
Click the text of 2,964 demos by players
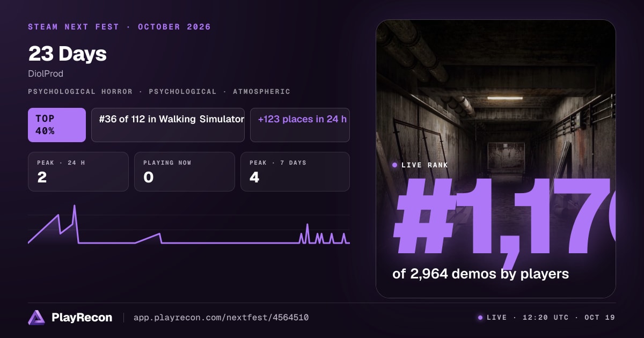pyautogui.click(x=481, y=274)
